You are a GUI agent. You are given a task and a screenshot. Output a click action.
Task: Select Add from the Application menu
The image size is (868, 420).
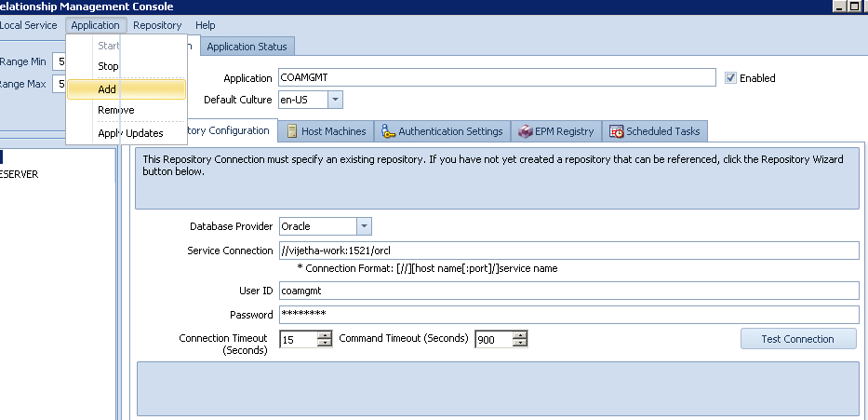pos(107,89)
